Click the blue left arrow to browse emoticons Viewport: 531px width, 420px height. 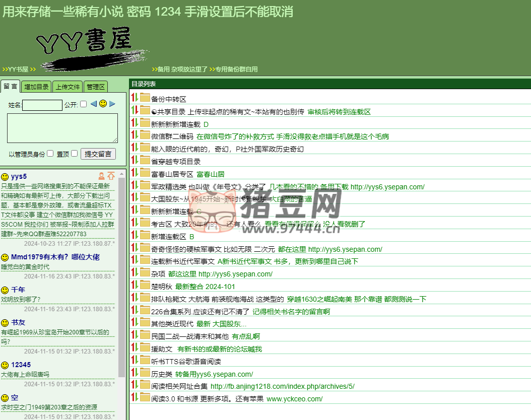pos(93,104)
